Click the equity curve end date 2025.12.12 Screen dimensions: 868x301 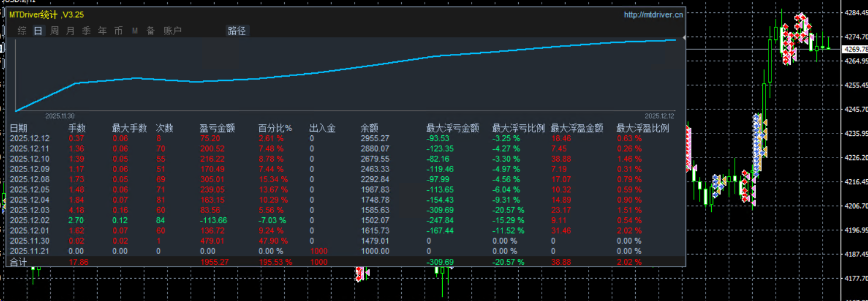[x=660, y=116]
